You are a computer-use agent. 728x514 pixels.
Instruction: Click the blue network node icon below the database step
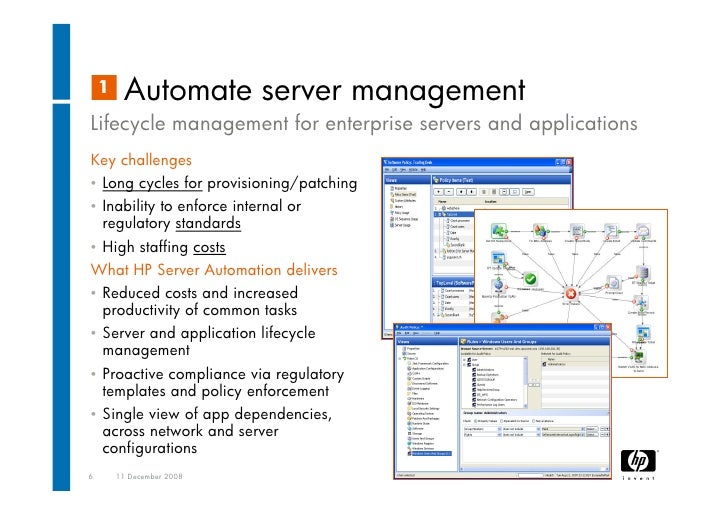[642, 303]
